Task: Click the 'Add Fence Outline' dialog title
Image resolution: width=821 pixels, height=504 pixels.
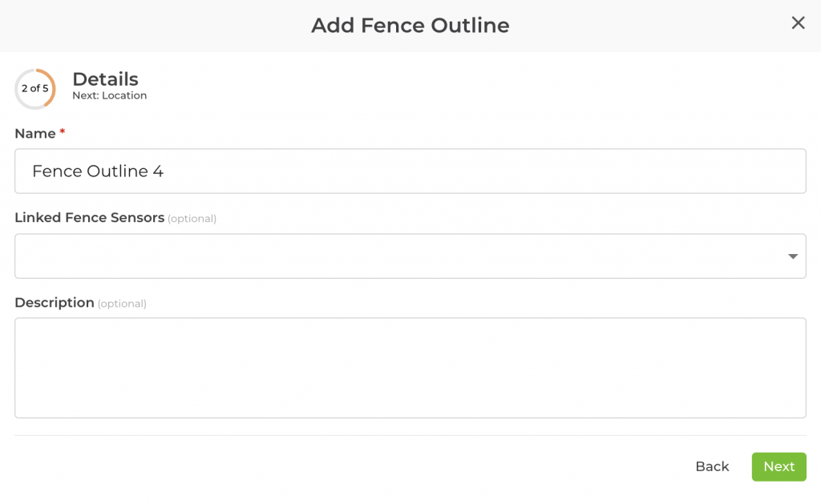Action: tap(410, 26)
